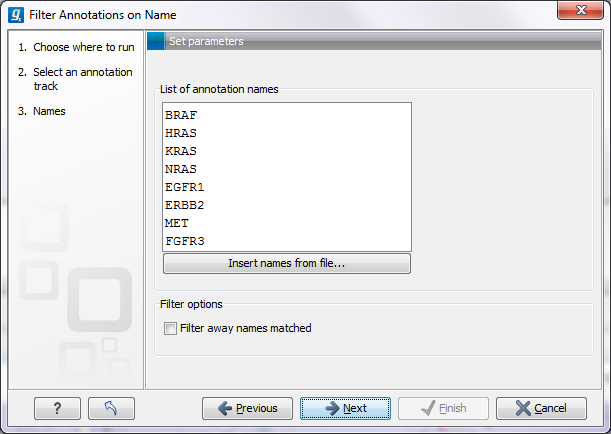Go back with the Previous button
Image resolution: width=611 pixels, height=434 pixels.
(247, 408)
